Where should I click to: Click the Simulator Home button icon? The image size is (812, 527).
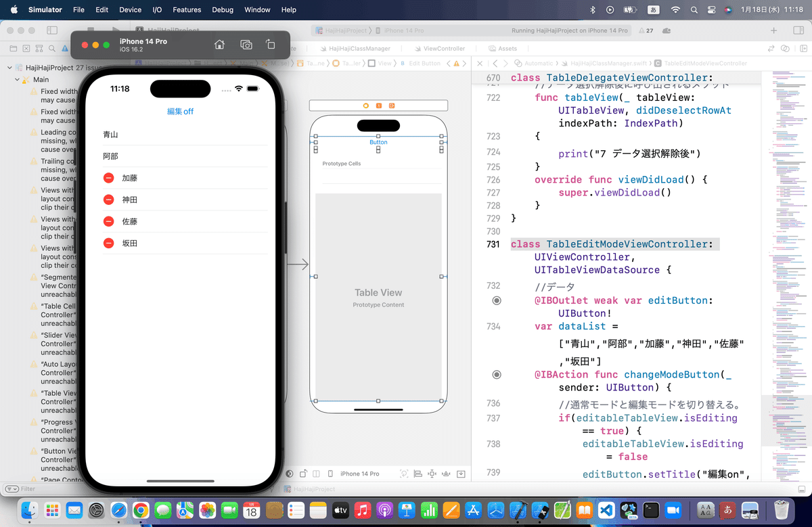pyautogui.click(x=219, y=45)
